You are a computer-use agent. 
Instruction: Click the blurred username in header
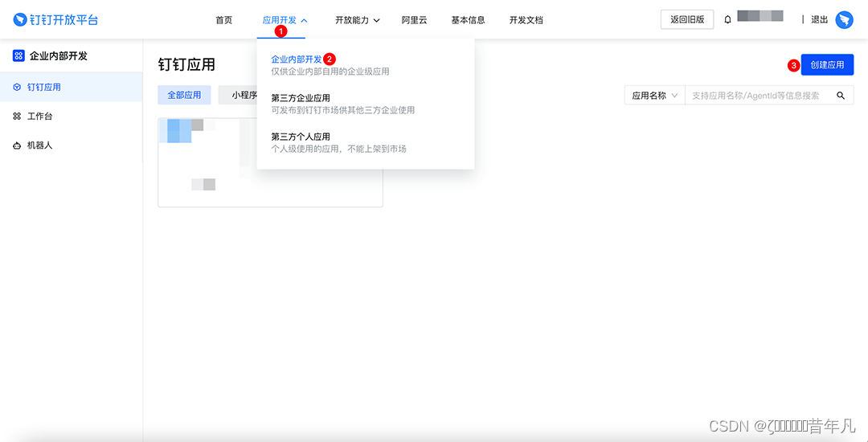click(x=760, y=15)
